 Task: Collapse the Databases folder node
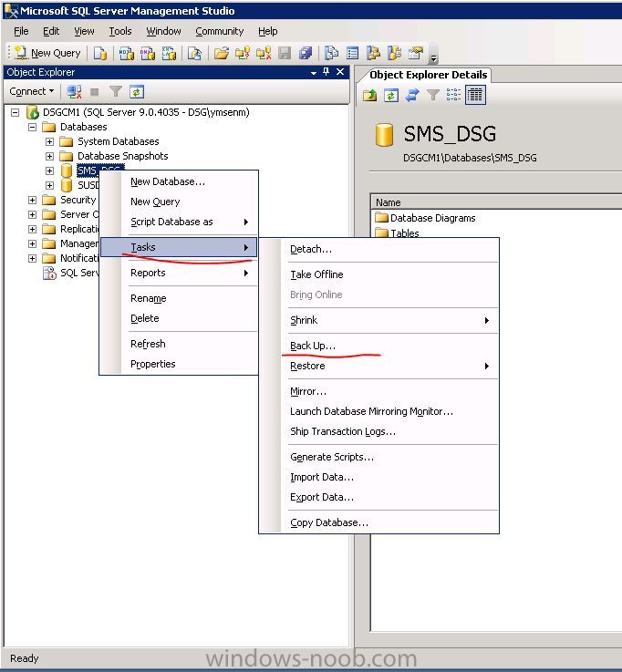click(x=32, y=128)
